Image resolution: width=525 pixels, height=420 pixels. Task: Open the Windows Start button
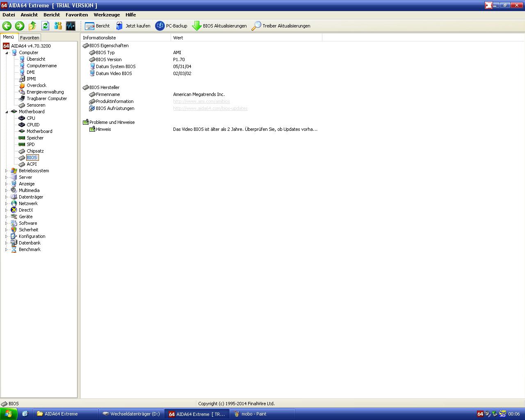click(x=9, y=414)
